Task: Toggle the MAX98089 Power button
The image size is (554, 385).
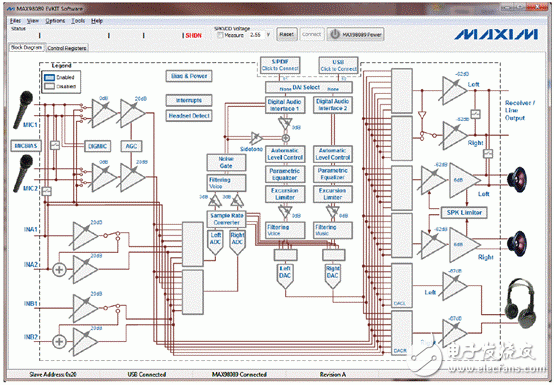Action: 355,35
